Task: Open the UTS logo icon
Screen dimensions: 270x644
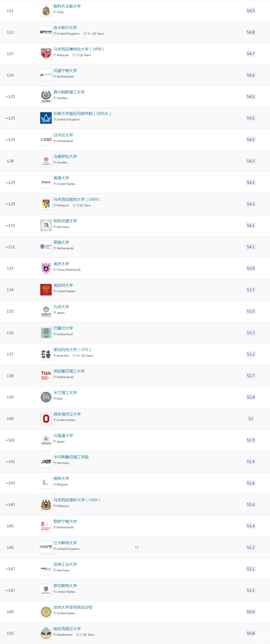Action: [x=46, y=354]
